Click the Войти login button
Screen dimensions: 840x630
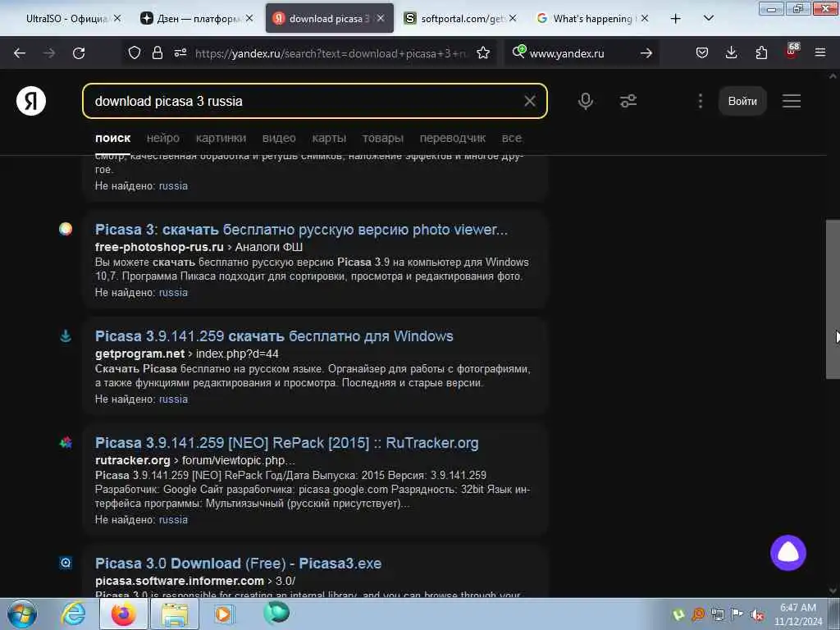coord(742,101)
